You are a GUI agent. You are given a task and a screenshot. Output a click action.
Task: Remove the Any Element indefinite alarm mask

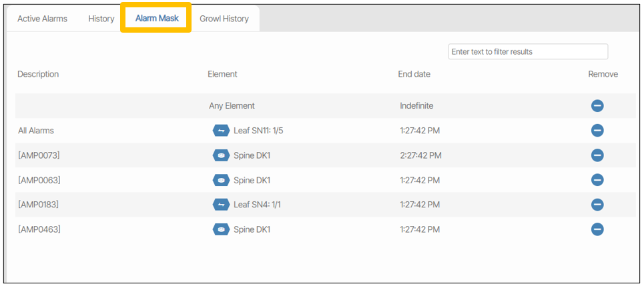tap(597, 106)
